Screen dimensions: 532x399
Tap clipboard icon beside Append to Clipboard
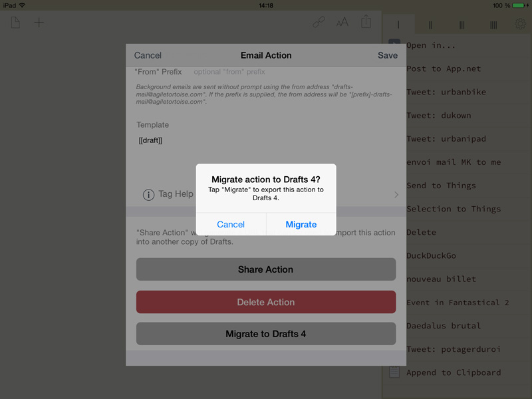[x=394, y=372]
